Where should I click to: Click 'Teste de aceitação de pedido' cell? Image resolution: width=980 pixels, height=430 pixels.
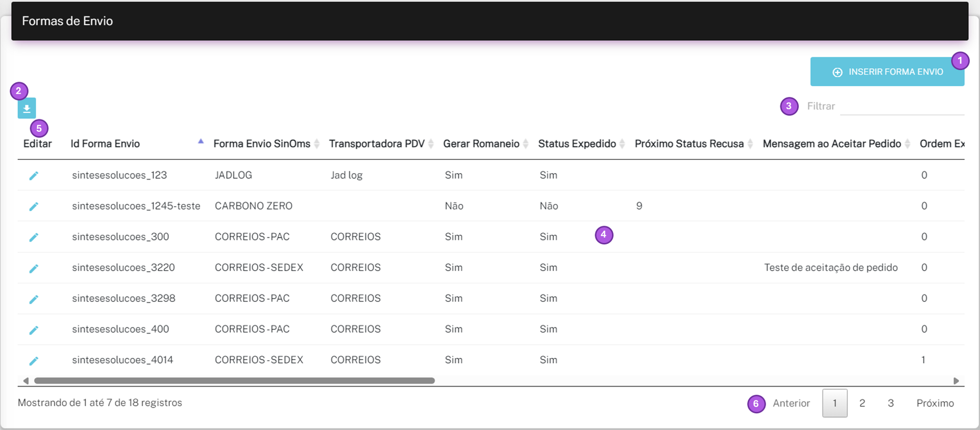(830, 267)
